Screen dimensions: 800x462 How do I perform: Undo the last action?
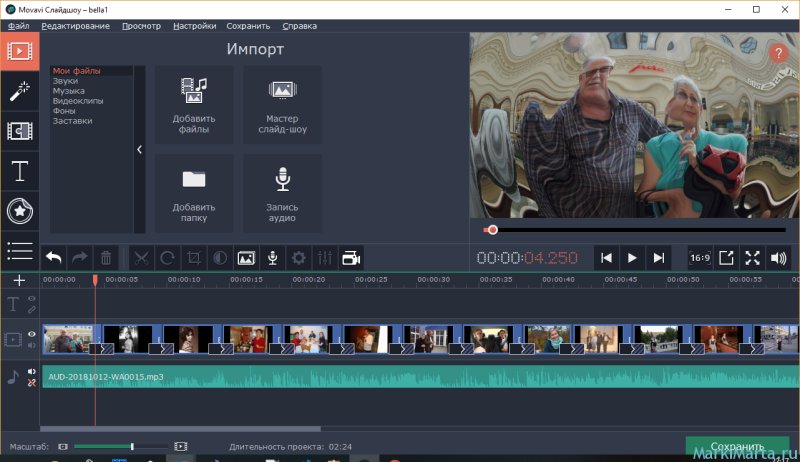pyautogui.click(x=54, y=258)
